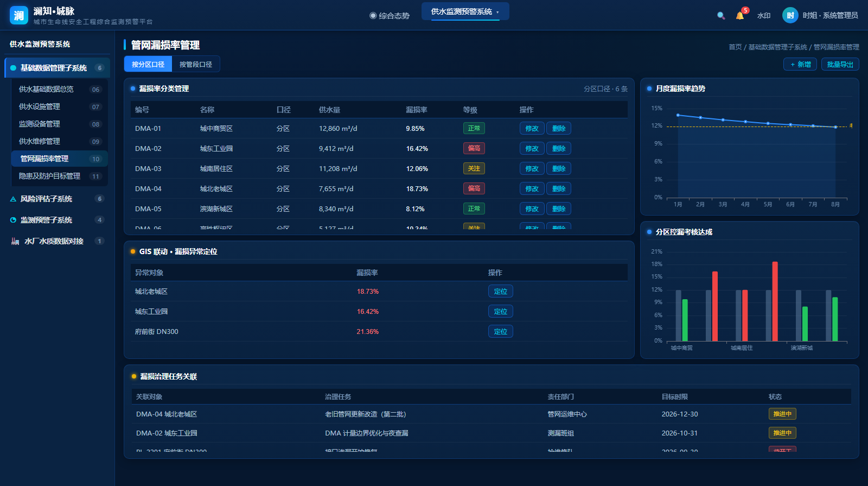Viewport: 868px width, 486px height.
Task: Open 隐患及防护目标管理 in the sidebar
Action: click(x=59, y=176)
